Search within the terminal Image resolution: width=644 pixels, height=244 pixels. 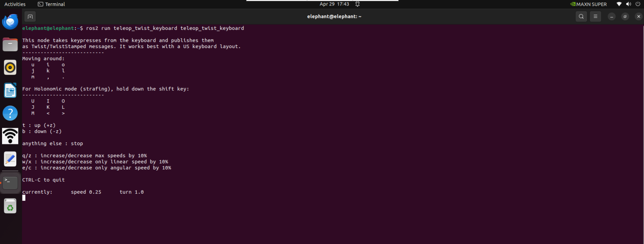(x=581, y=17)
